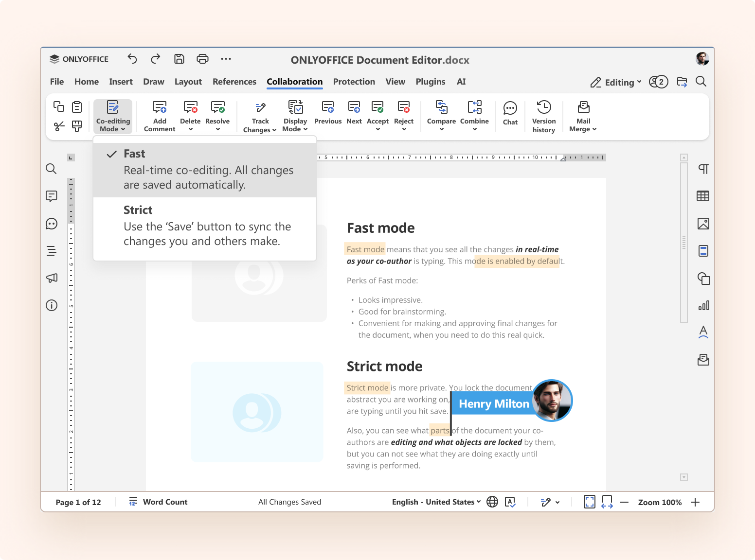Open the Chart settings panel
755x560 pixels.
coord(702,306)
